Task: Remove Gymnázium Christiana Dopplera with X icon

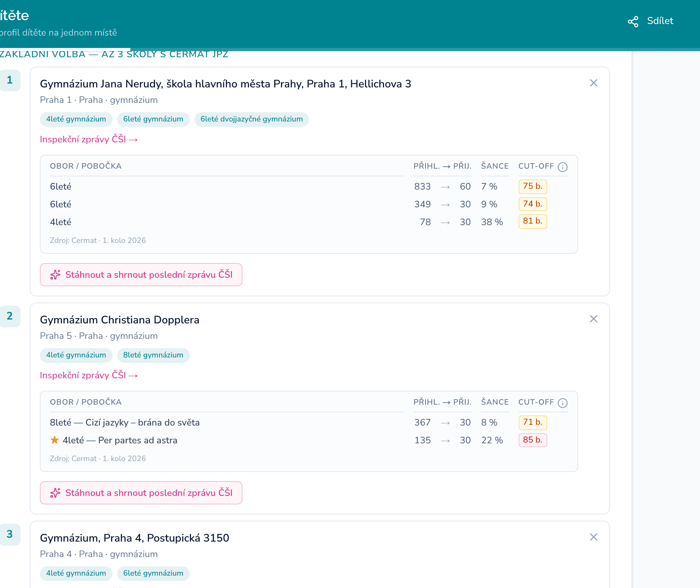Action: tap(594, 319)
